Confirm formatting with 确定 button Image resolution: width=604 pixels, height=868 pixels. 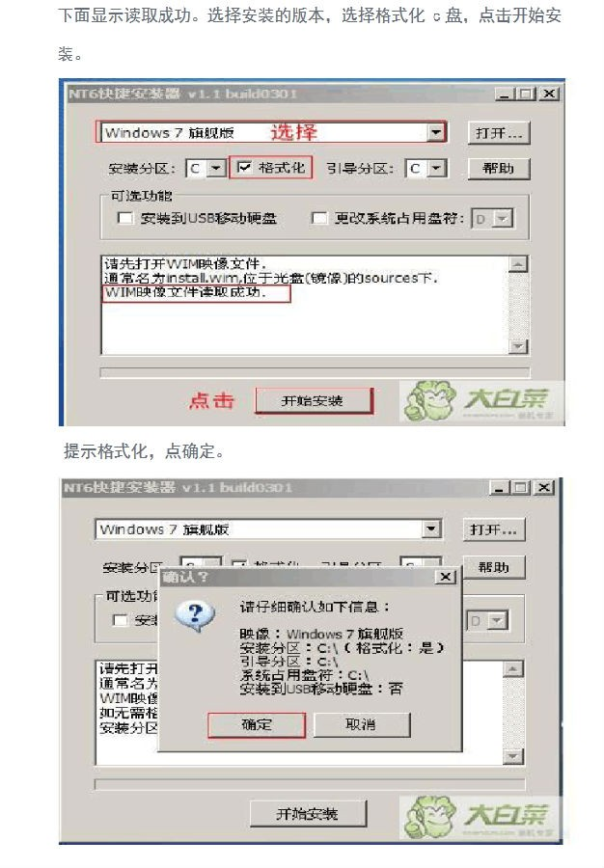[257, 724]
